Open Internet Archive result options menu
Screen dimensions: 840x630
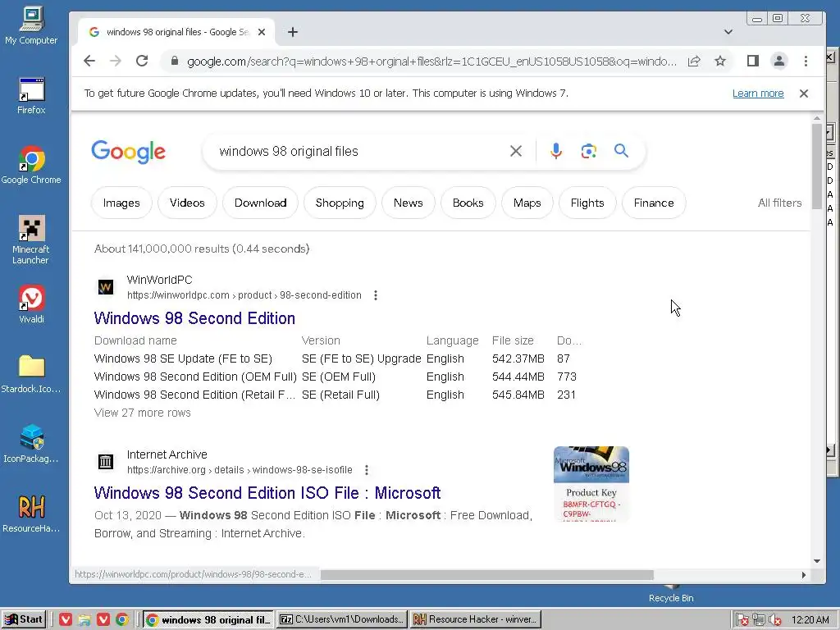pos(367,470)
